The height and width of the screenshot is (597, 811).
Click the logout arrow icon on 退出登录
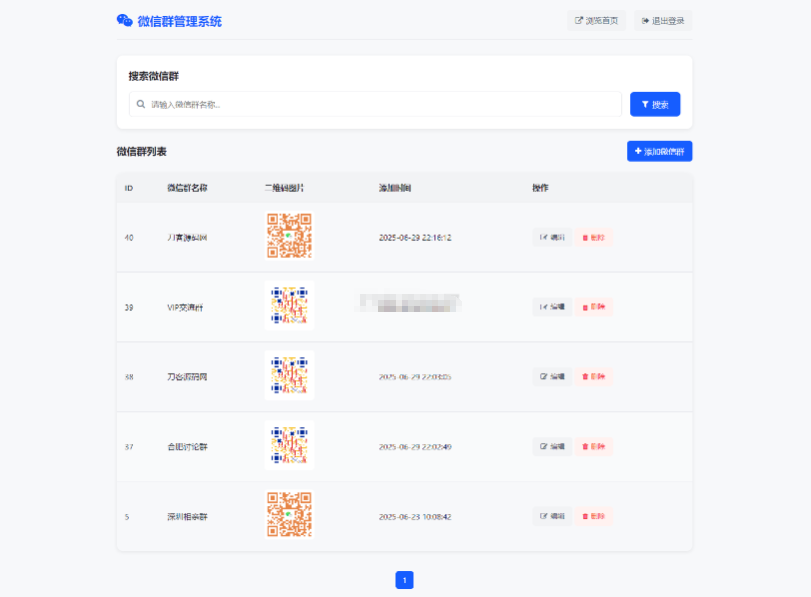pos(644,20)
